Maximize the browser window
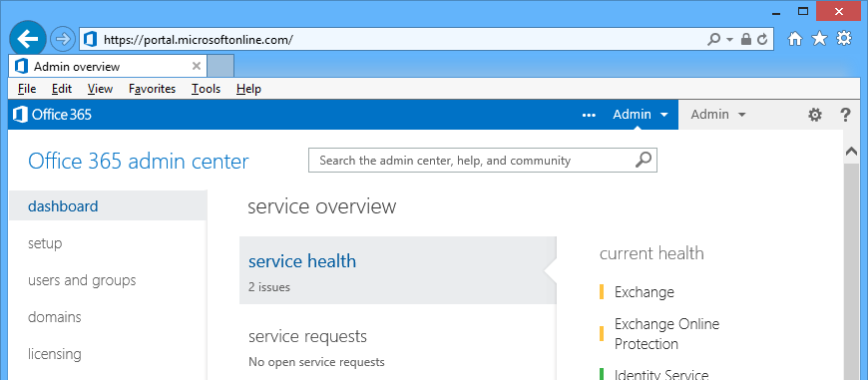 (x=803, y=11)
